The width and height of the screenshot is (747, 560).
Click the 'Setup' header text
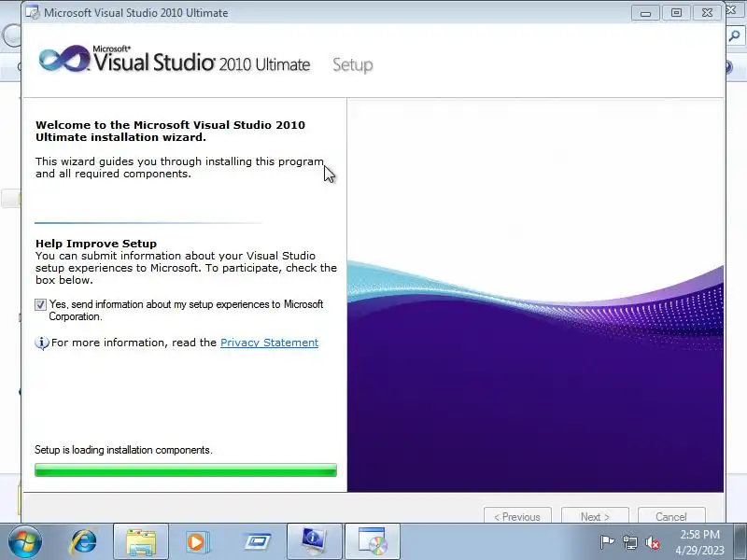point(353,64)
